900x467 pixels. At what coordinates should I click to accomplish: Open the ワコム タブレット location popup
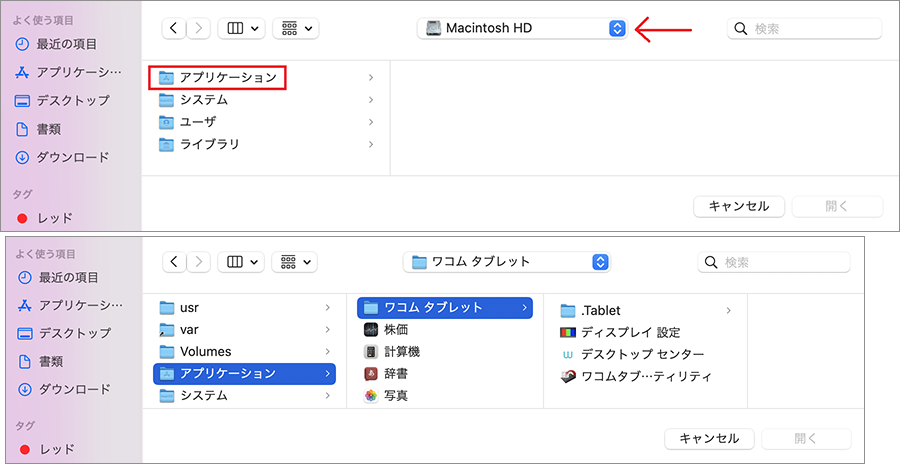click(507, 262)
